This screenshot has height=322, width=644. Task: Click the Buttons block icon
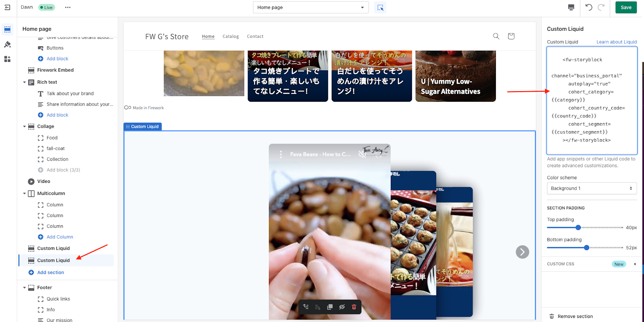(40, 48)
